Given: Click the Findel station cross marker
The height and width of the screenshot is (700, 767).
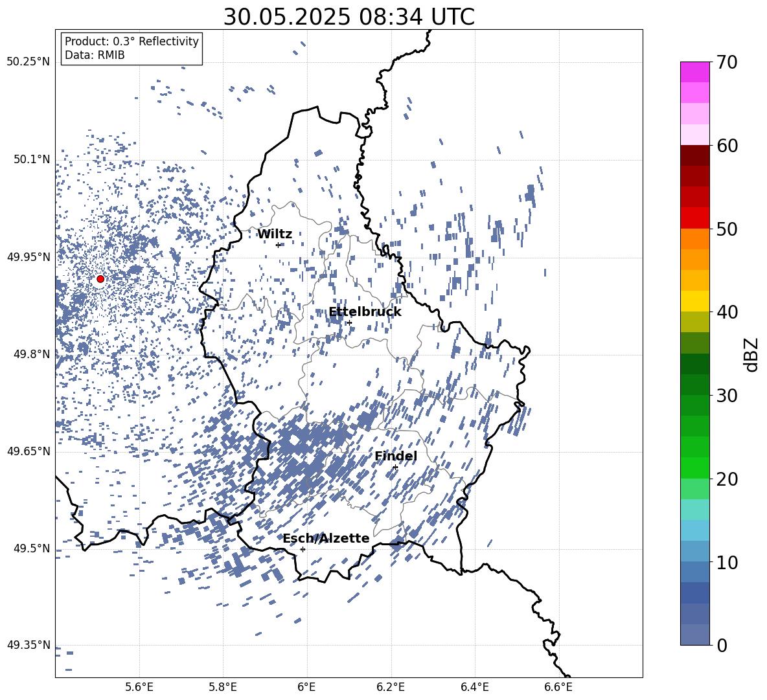Looking at the screenshot, I should [395, 468].
